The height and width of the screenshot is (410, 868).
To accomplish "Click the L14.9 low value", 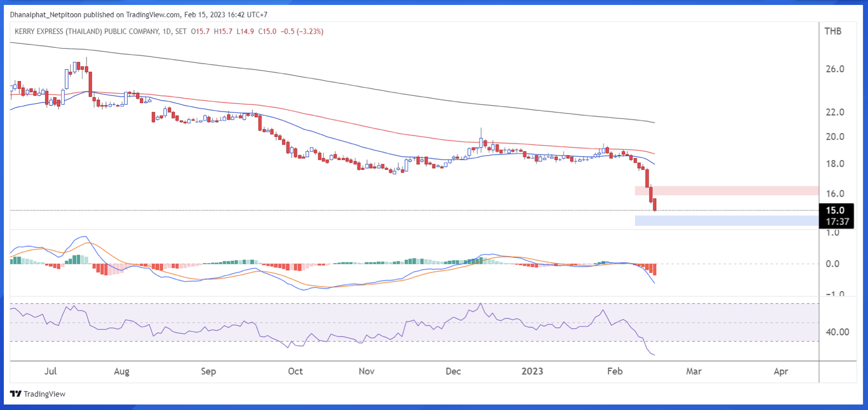I will [245, 32].
